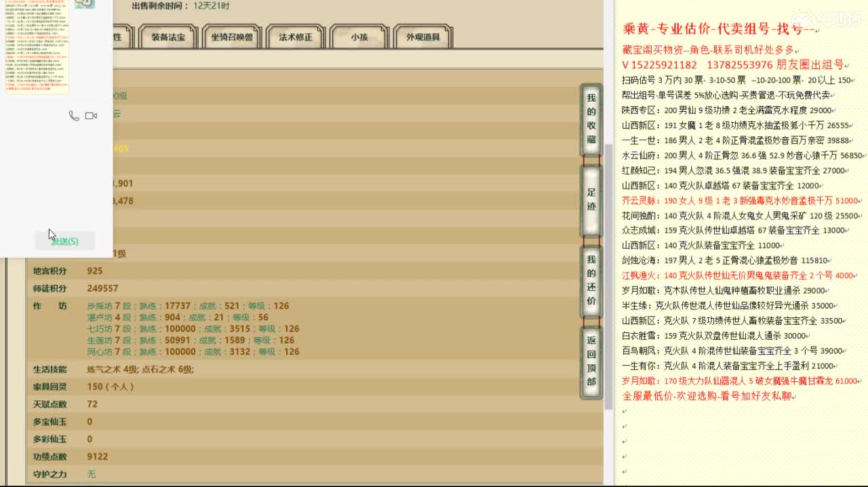Click the 守护之力 value 无
868x487 pixels.
pyautogui.click(x=92, y=474)
